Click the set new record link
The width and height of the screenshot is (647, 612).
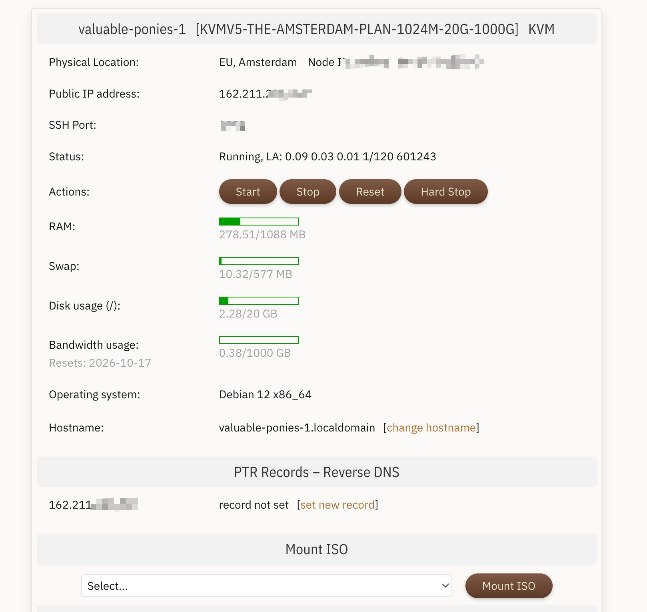click(338, 505)
